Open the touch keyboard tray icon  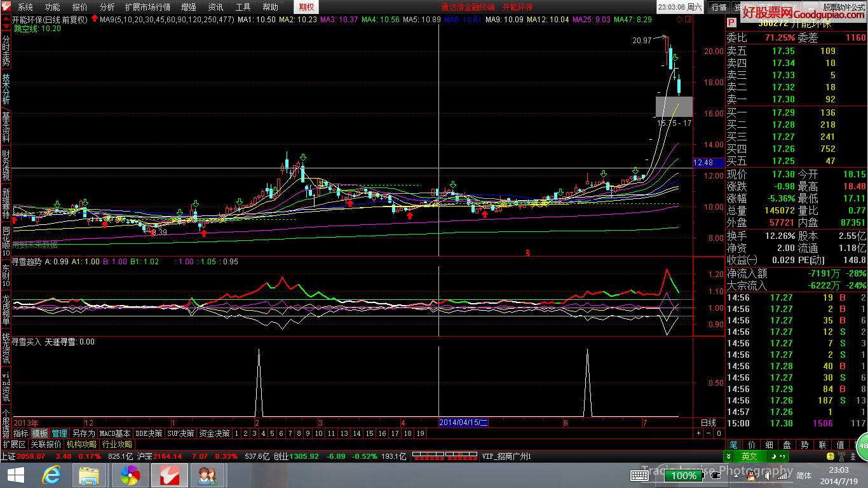pyautogui.click(x=639, y=475)
